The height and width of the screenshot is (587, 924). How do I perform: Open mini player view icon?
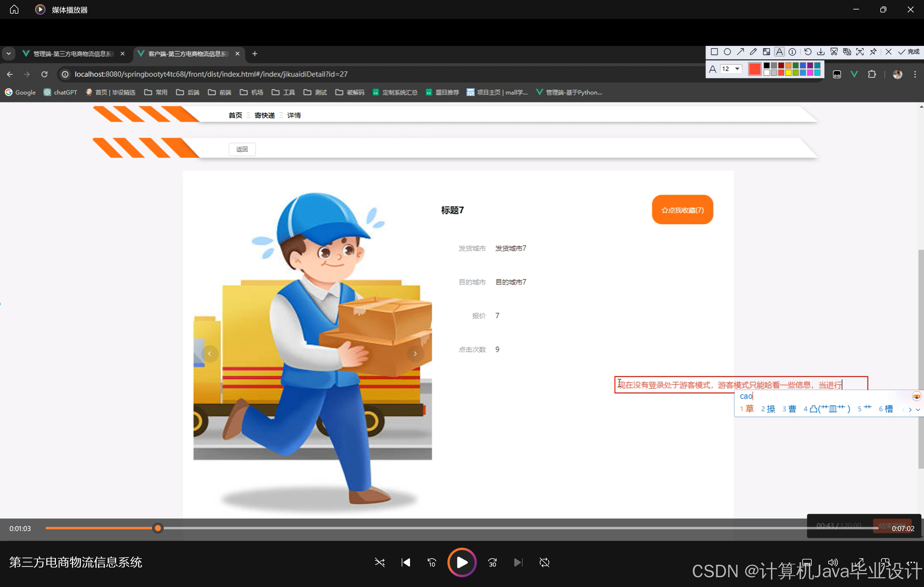click(885, 562)
